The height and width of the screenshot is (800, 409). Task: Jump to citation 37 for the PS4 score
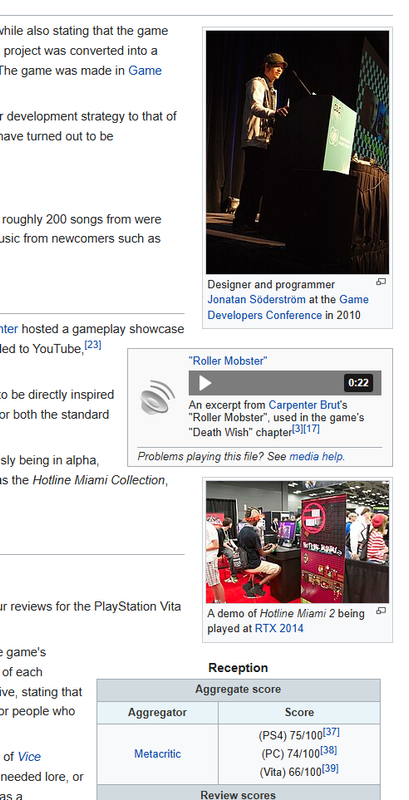[x=331, y=732]
